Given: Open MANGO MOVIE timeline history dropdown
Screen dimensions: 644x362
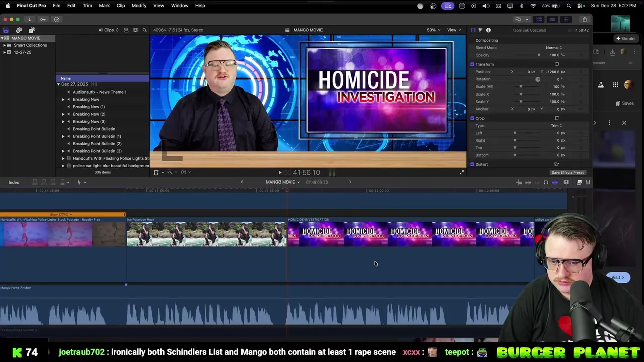Looking at the screenshot, I should click(x=283, y=182).
